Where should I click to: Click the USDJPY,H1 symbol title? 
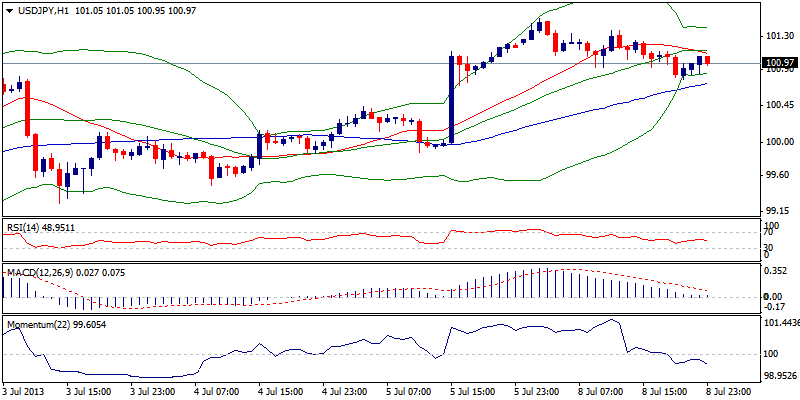pyautogui.click(x=40, y=11)
